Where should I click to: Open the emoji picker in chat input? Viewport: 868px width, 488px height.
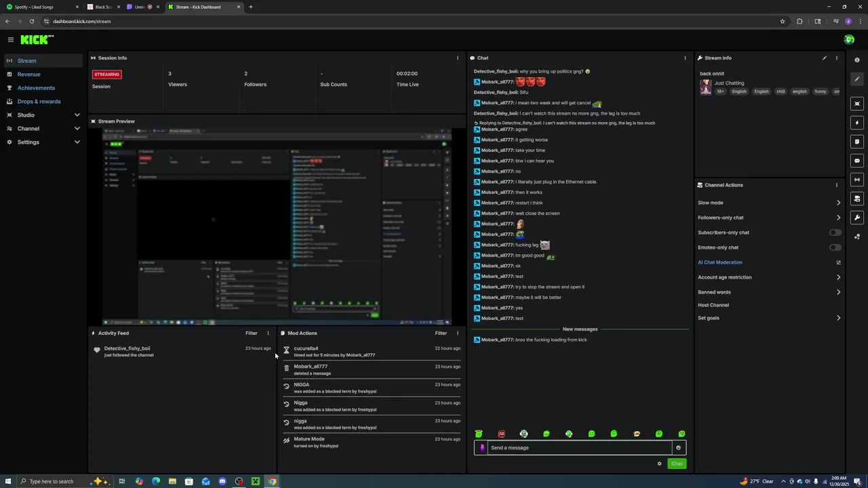678,447
